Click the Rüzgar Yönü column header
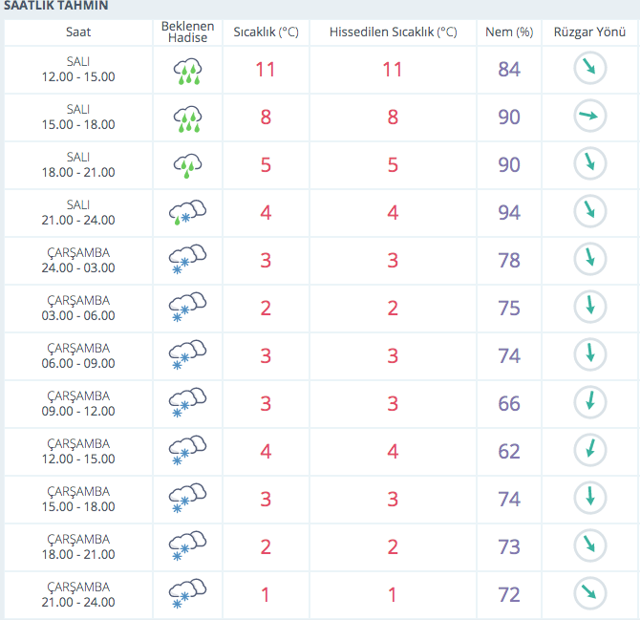The height and width of the screenshot is (620, 640). pos(590,32)
